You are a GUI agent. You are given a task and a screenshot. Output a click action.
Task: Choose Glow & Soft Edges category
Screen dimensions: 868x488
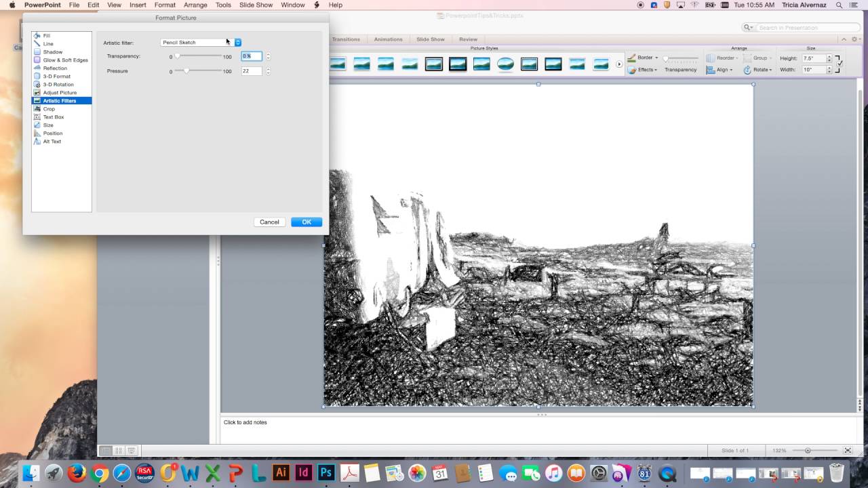pyautogui.click(x=62, y=60)
